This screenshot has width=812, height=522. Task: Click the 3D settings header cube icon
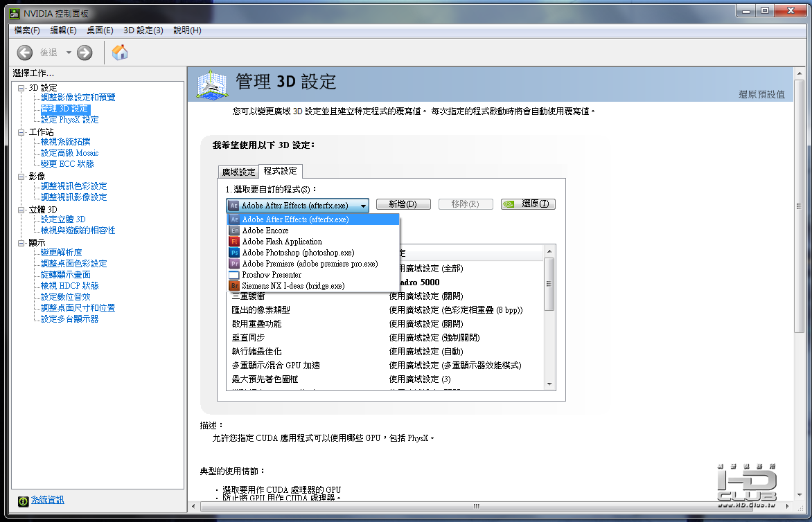(212, 84)
